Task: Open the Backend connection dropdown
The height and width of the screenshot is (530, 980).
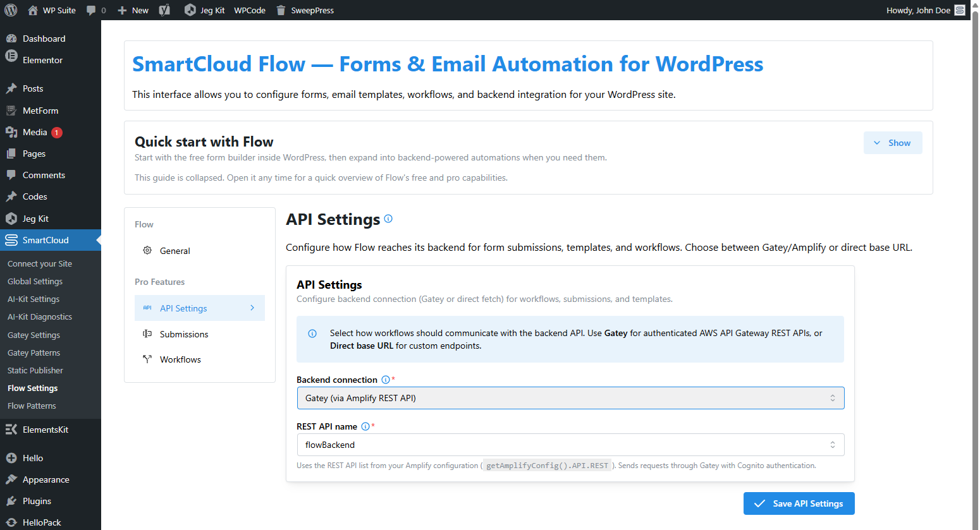Action: (x=570, y=398)
